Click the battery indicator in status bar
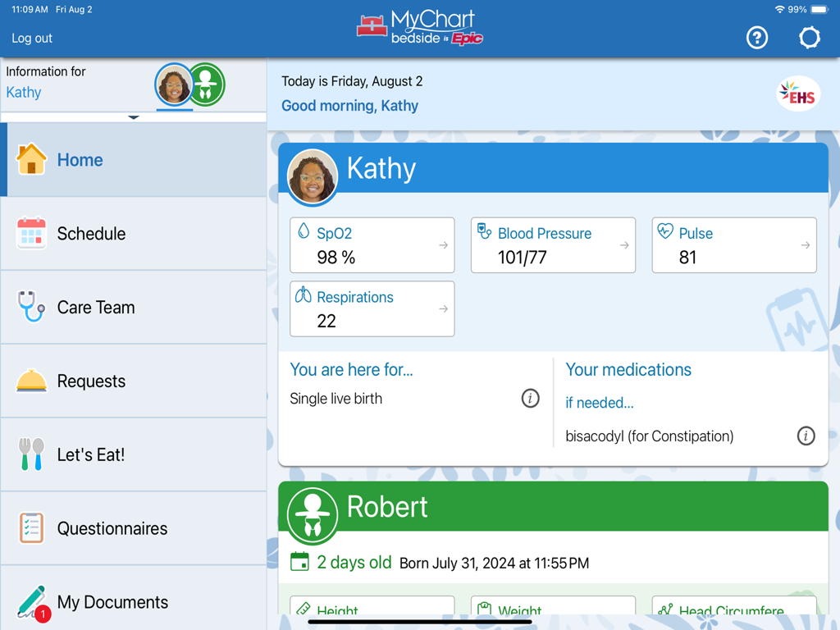 pos(819,10)
